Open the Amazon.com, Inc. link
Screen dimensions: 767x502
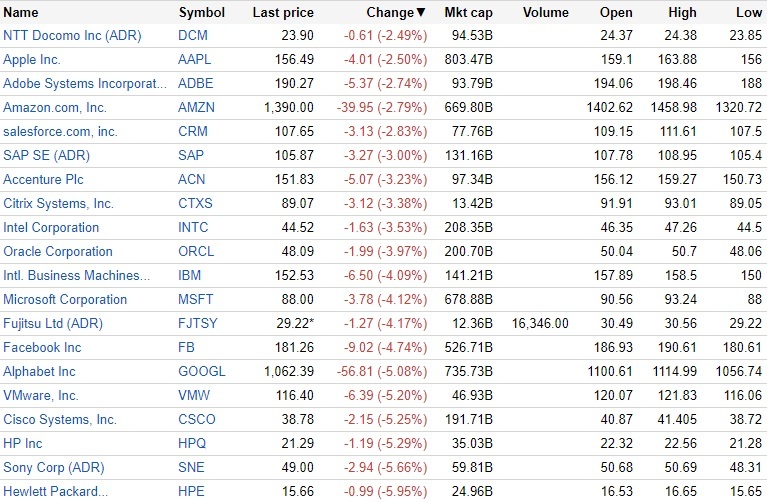click(55, 107)
